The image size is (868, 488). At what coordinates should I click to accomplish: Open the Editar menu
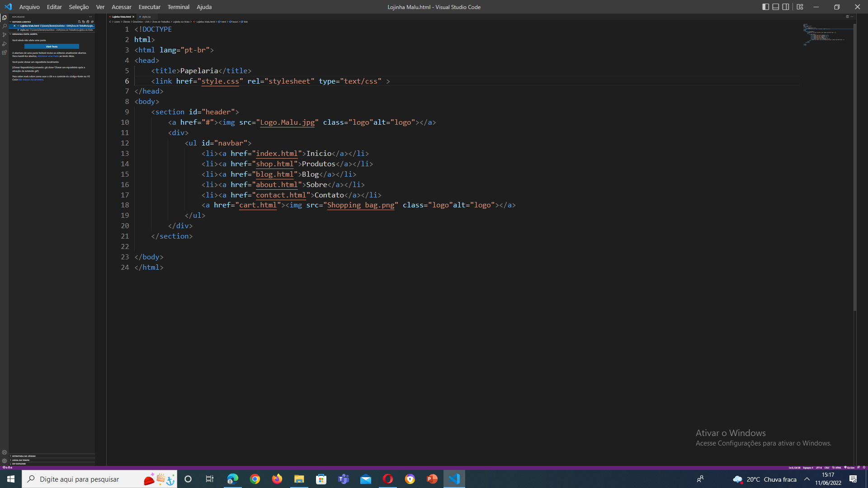(54, 7)
